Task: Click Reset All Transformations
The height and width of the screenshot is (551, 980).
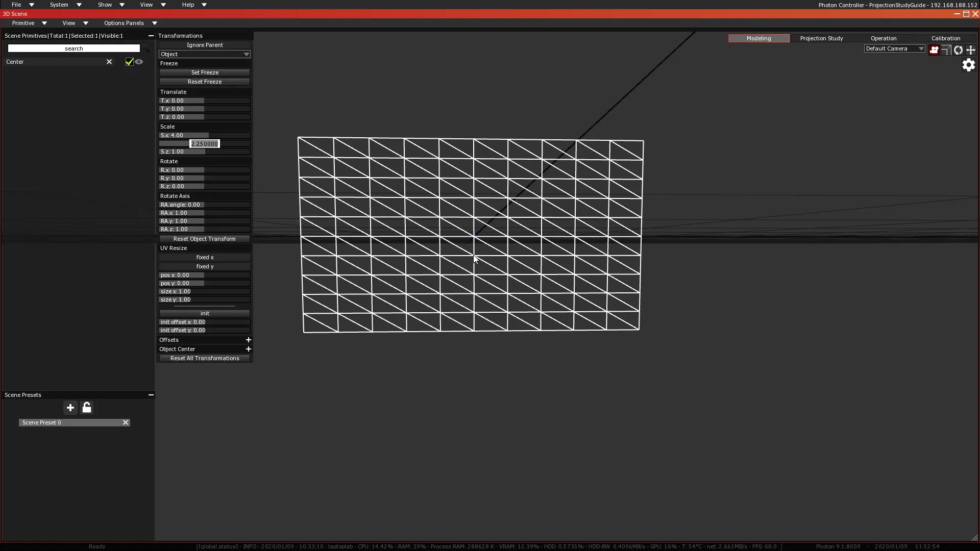Action: point(205,358)
